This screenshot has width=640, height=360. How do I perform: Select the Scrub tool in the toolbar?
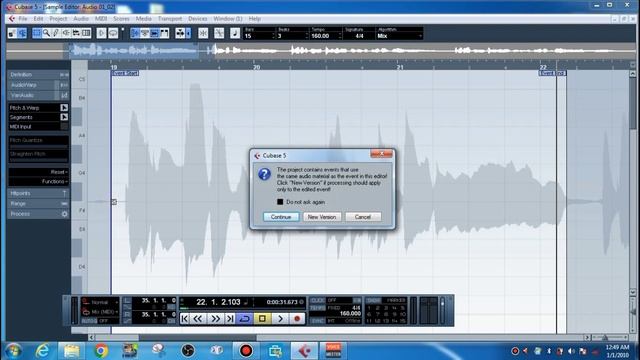pyautogui.click(x=76, y=33)
